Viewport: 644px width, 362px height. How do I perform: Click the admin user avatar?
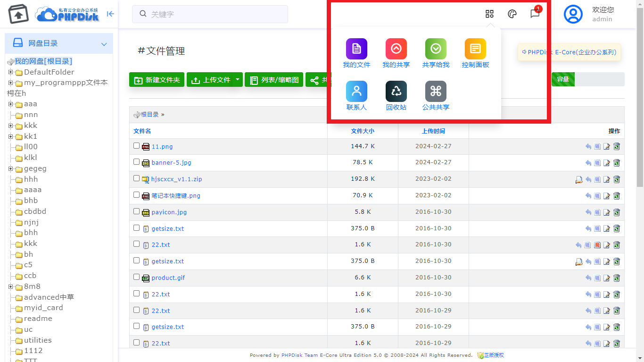[573, 14]
